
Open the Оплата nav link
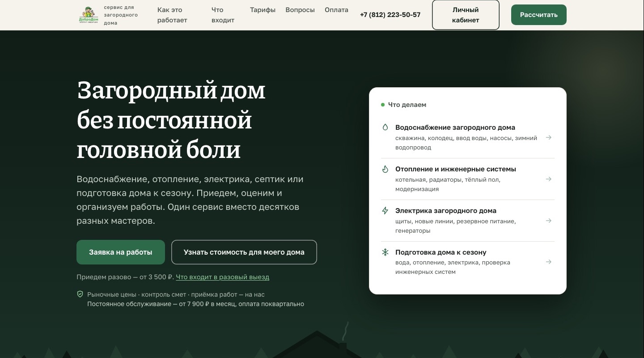pos(336,10)
